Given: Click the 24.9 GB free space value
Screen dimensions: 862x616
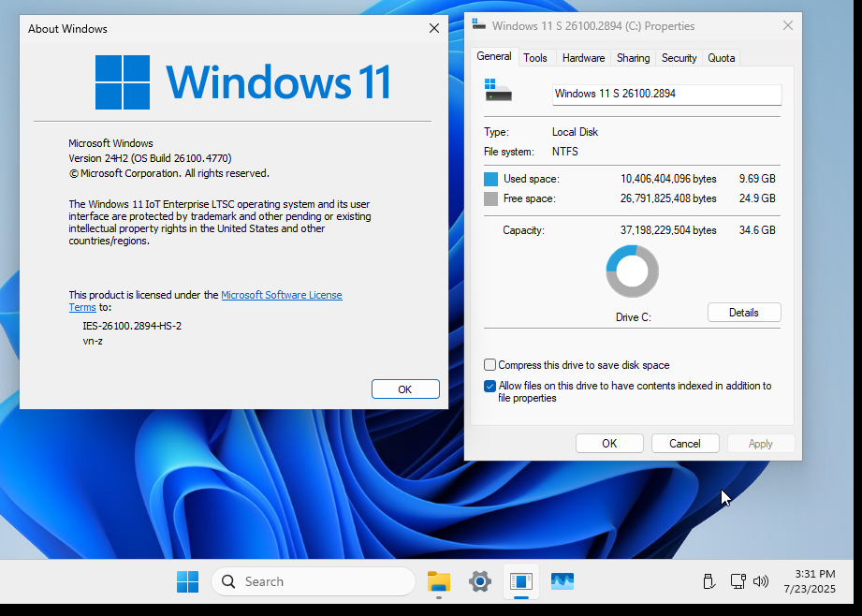Looking at the screenshot, I should (757, 198).
